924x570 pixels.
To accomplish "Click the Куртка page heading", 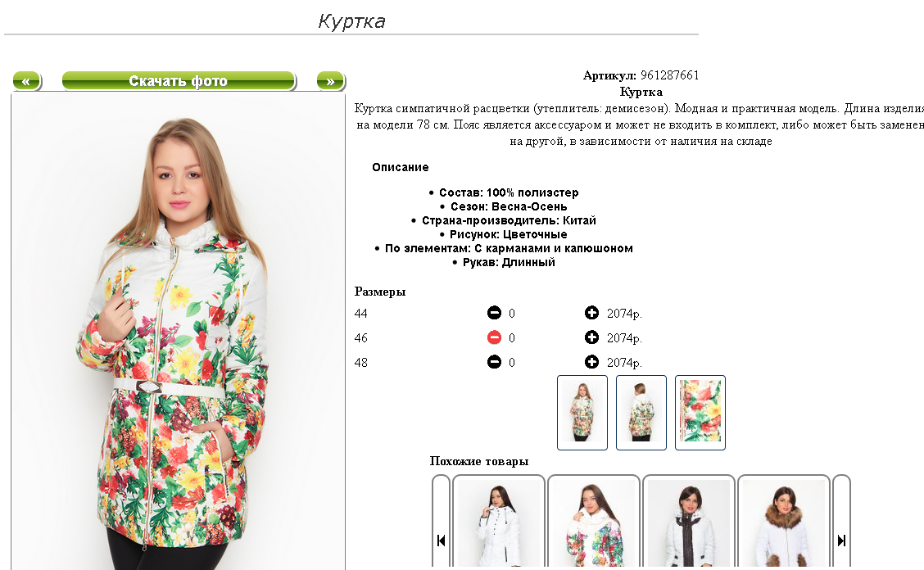I will click(x=351, y=21).
